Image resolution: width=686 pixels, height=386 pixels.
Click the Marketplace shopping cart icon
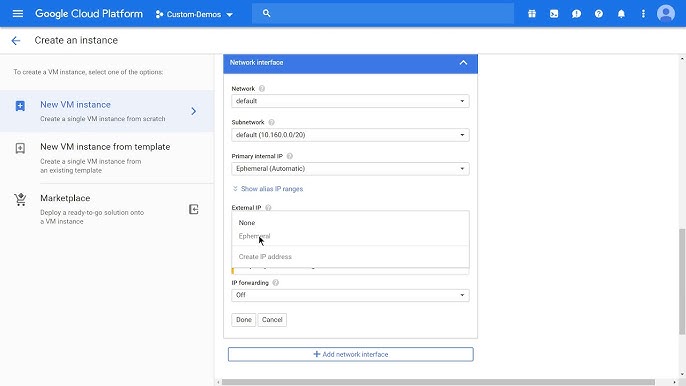(x=20, y=200)
